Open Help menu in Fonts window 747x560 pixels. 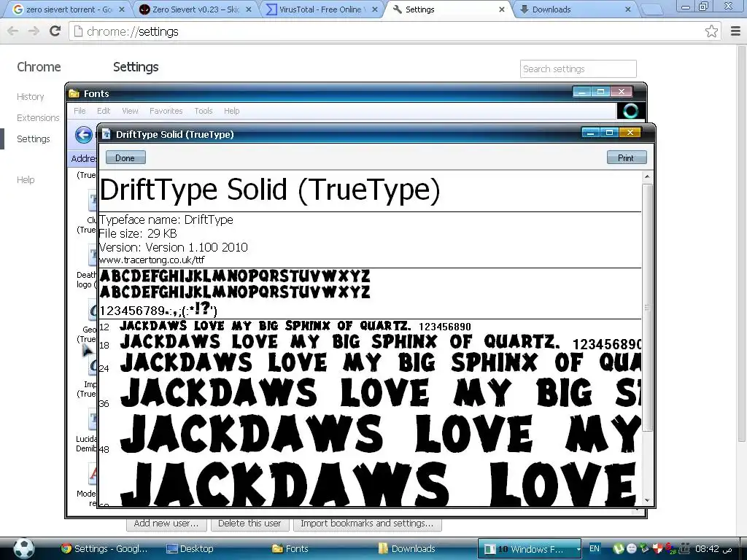point(231,111)
